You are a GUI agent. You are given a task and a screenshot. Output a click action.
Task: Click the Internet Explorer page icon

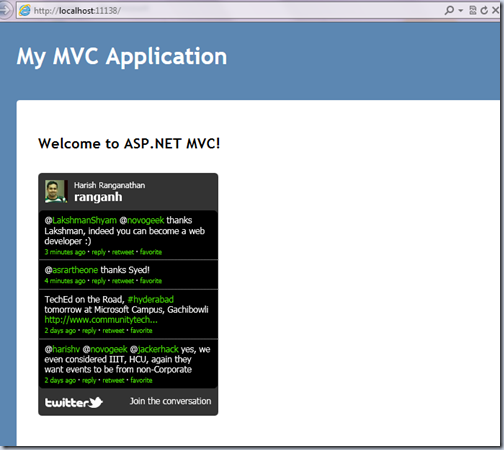[x=24, y=11]
